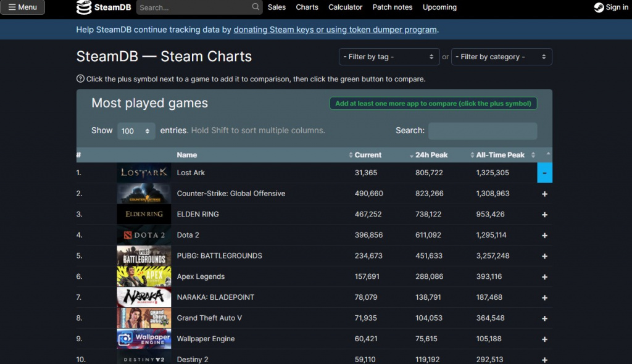Open the Filter by category dropdown
Screen dimensions: 632x364
click(501, 57)
